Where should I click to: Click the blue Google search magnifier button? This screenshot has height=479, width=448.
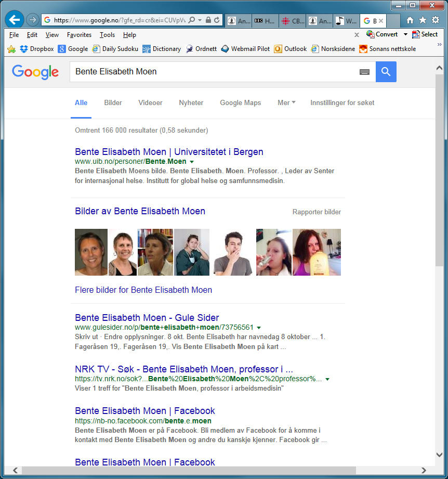pyautogui.click(x=386, y=72)
